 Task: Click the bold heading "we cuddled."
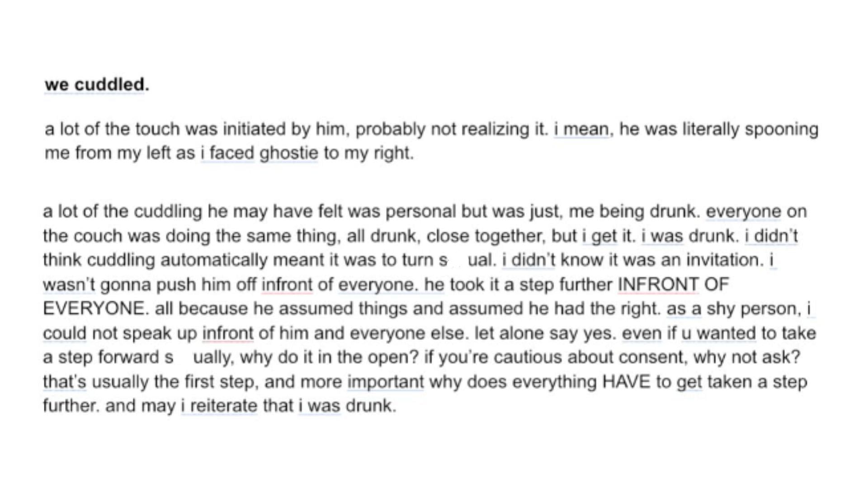click(97, 84)
